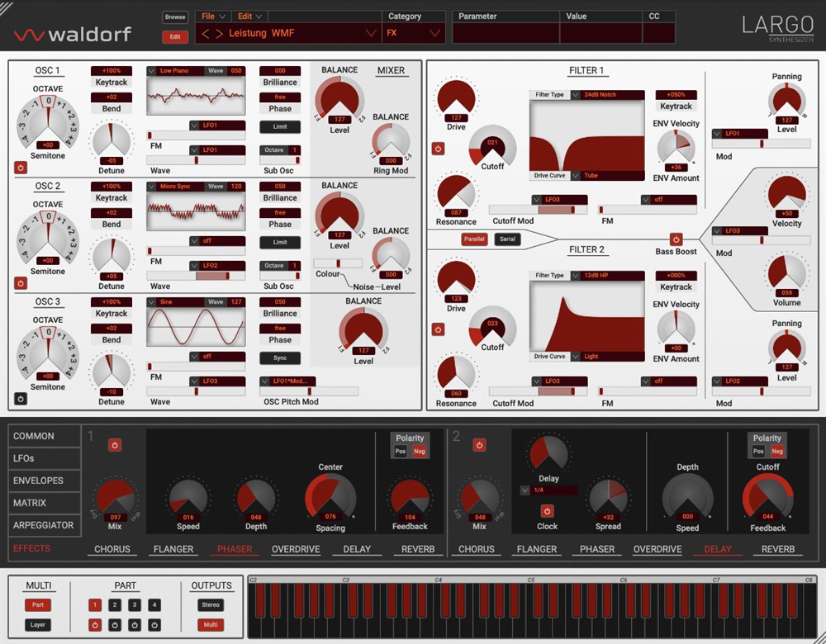Toggle OSC 3 power button

[x=21, y=398]
